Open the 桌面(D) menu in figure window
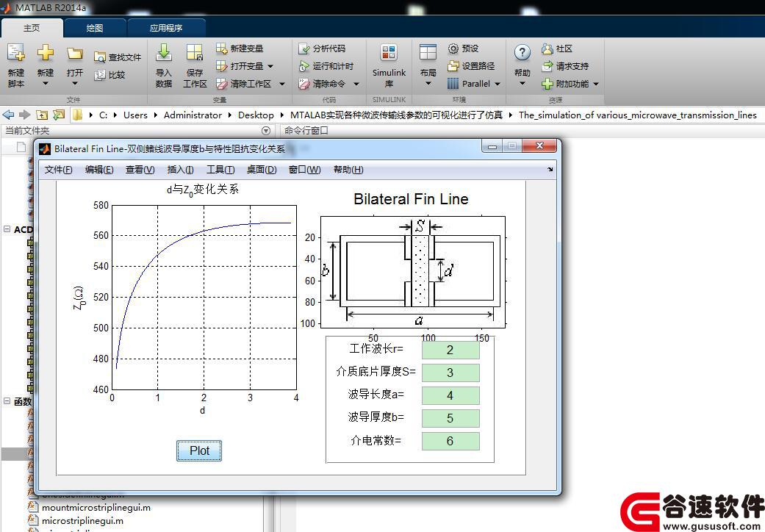 tap(262, 170)
